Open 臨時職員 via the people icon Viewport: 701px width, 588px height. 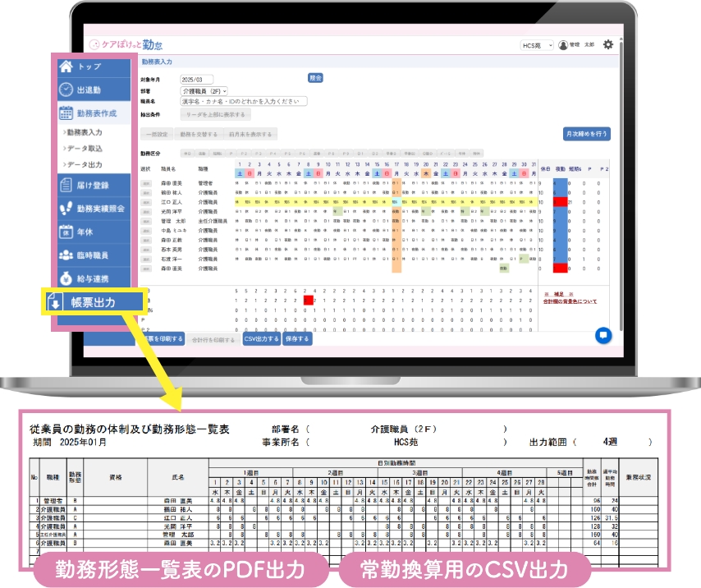tap(66, 252)
